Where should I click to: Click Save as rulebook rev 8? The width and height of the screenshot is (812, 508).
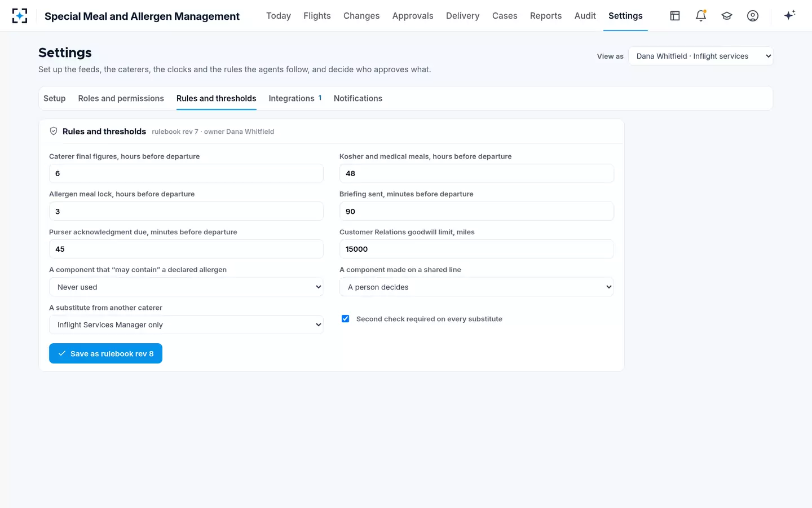click(x=105, y=353)
